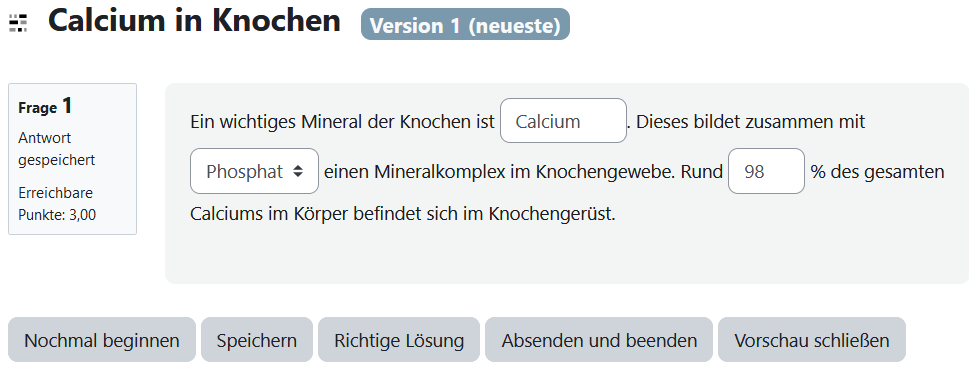This screenshot has height=367, width=972.
Task: Show the Richtige Lösung
Action: pyautogui.click(x=399, y=340)
